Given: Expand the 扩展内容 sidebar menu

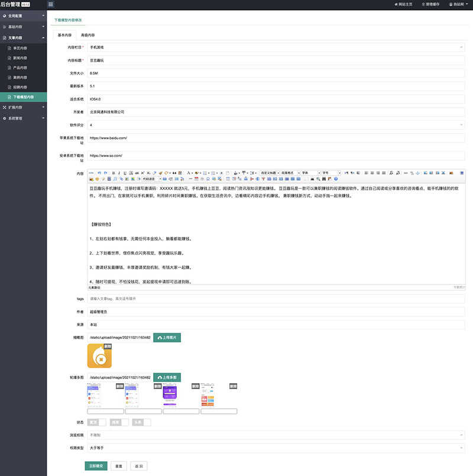Looking at the screenshot, I should point(24,107).
